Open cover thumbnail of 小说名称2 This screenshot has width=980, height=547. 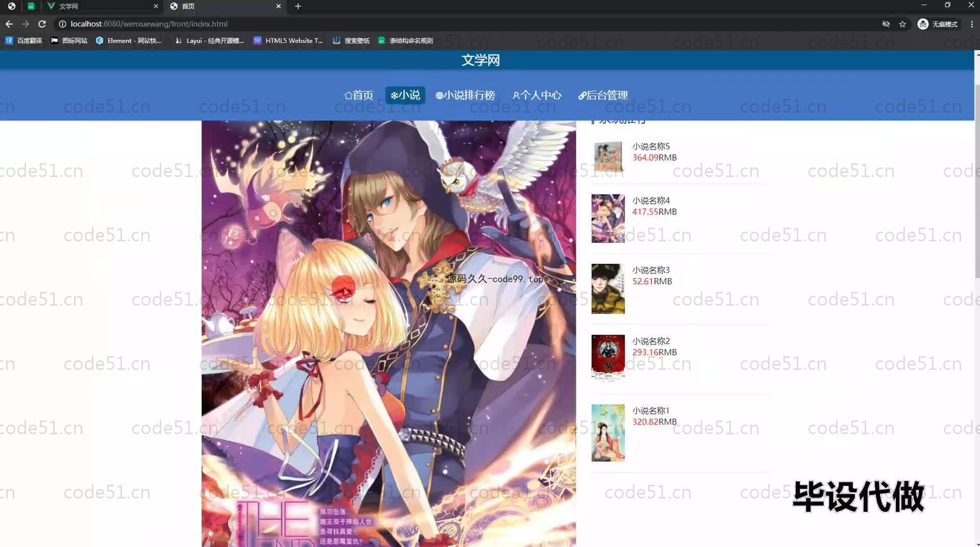point(608,358)
